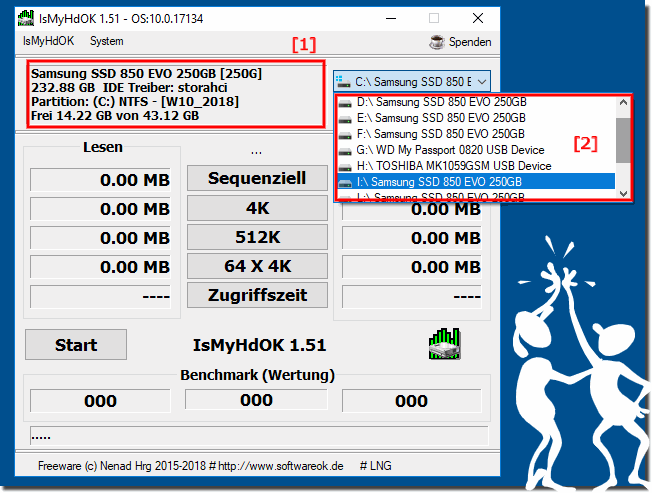Close the IsMyHdOK window
The width and height of the screenshot is (652, 493).
(478, 18)
